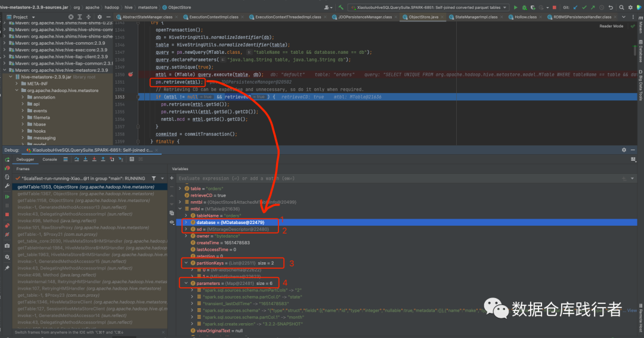Click the Build project hammer icon
The image size is (644, 338).
click(x=341, y=7)
